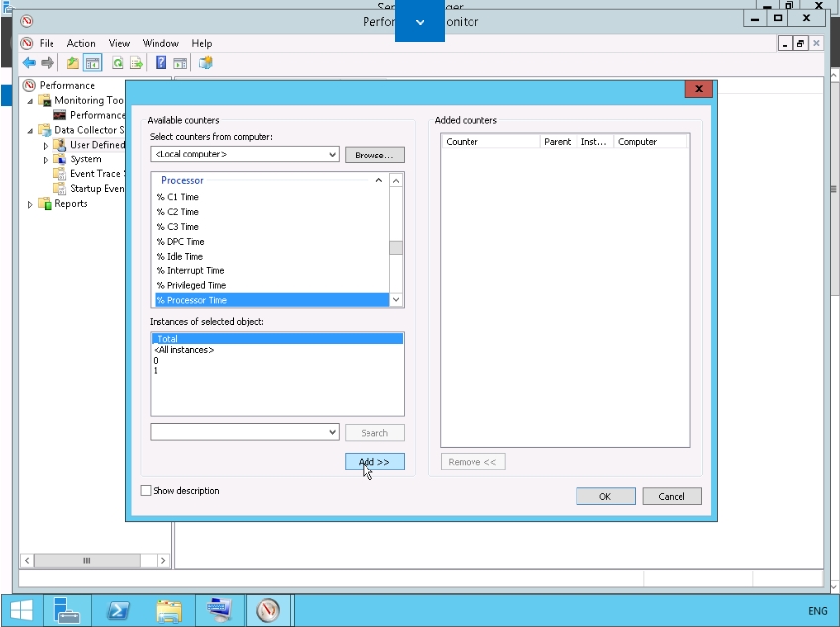Viewport: 840px width, 627px height.
Task: Click the Event Trace Sessions folder icon
Action: click(x=60, y=173)
